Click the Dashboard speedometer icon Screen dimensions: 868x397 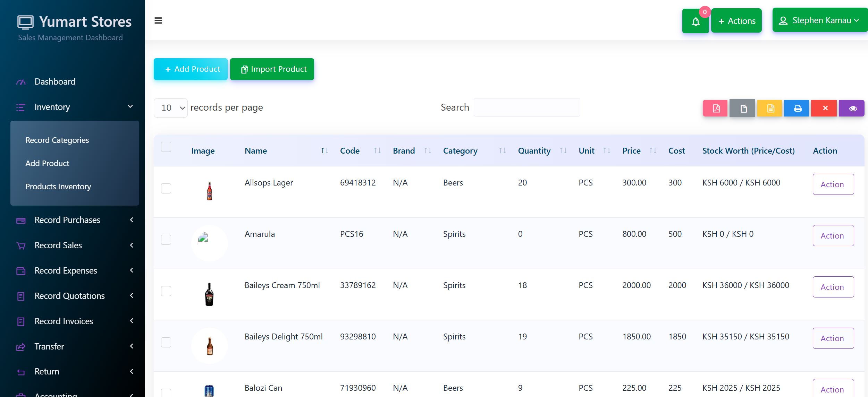[21, 82]
